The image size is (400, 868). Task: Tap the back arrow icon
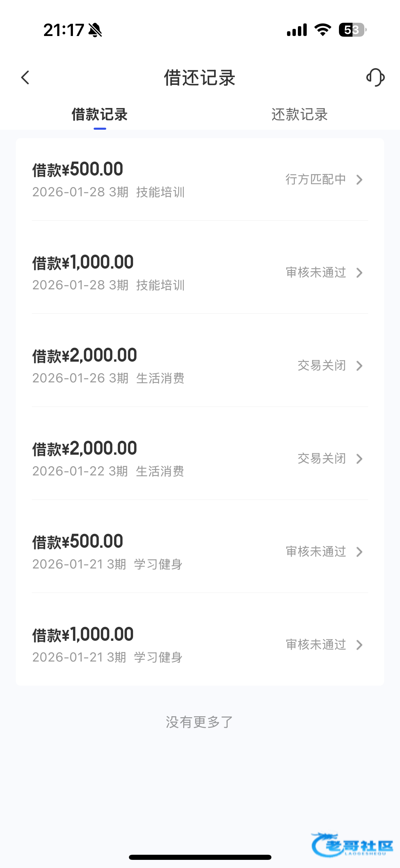pyautogui.click(x=25, y=77)
